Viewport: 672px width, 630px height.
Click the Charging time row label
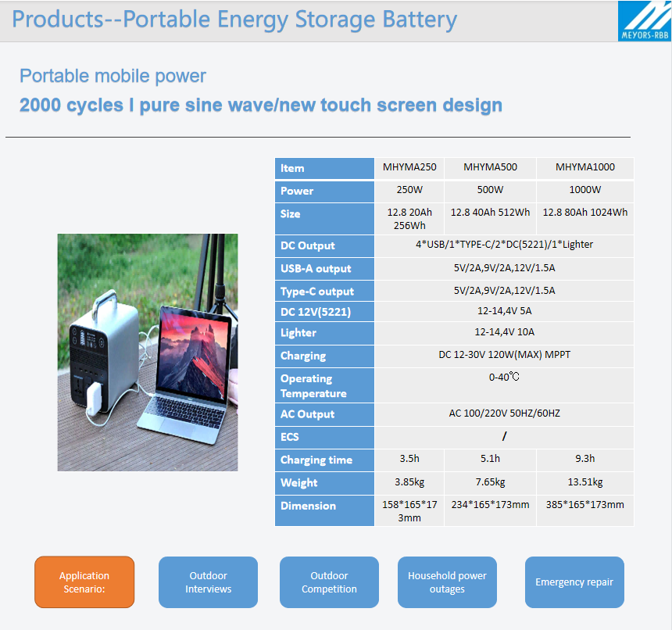click(324, 460)
